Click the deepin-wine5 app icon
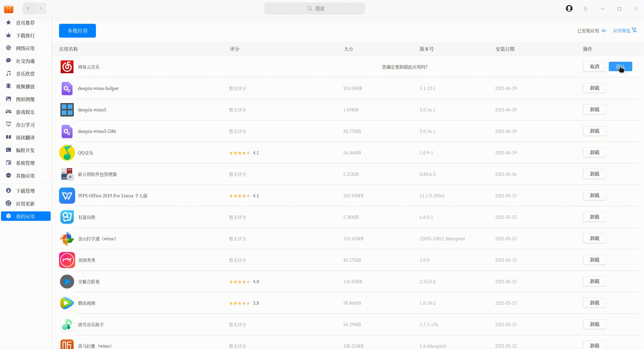 67,110
